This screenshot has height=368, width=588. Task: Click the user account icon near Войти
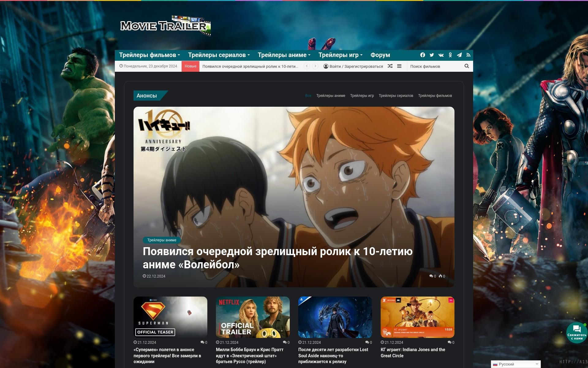326,66
